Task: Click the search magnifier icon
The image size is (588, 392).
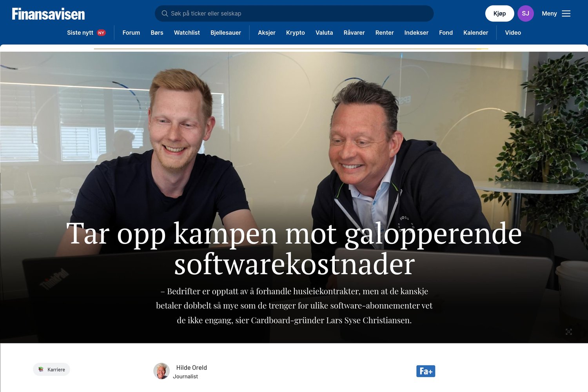Action: click(x=165, y=13)
